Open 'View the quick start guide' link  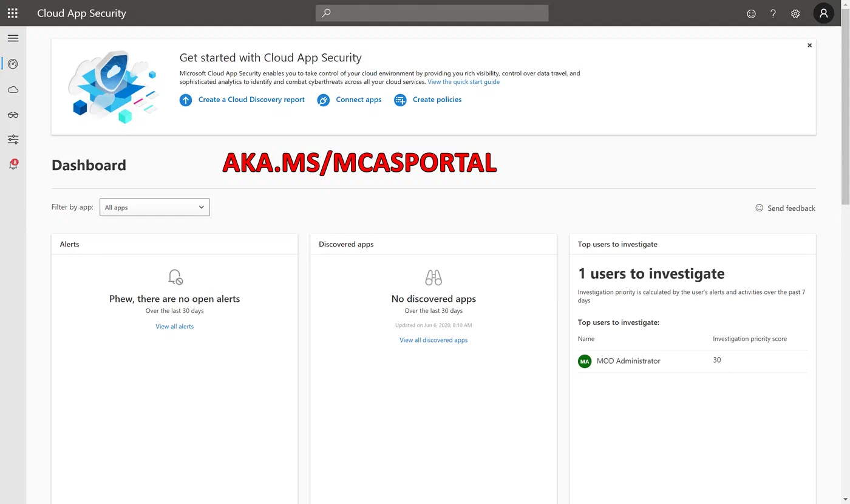pos(463,82)
